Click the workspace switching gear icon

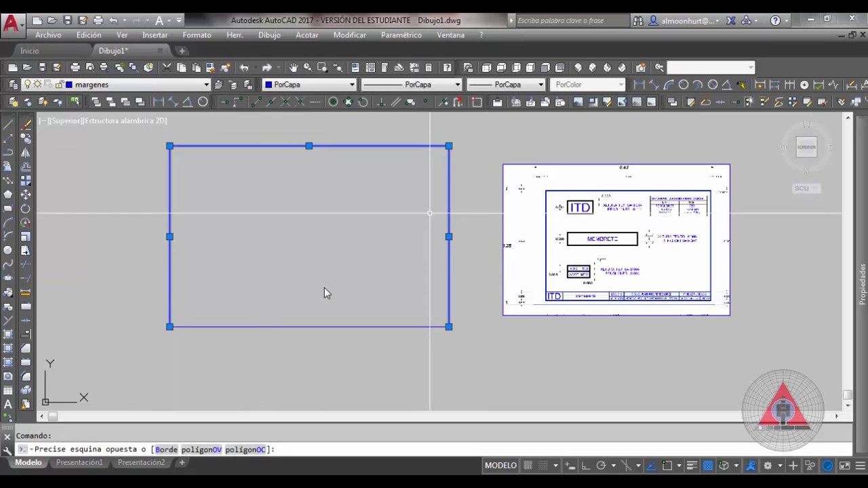click(x=768, y=466)
